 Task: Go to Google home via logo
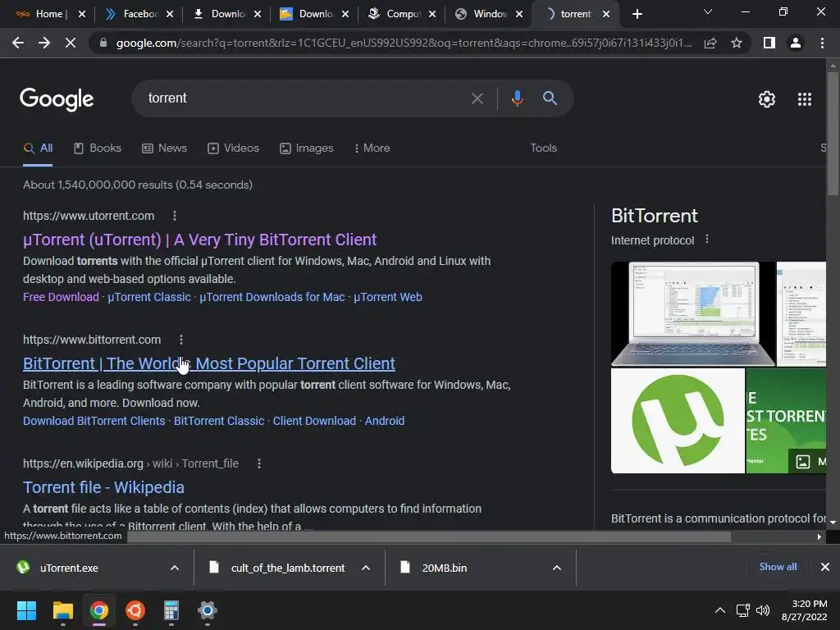click(x=57, y=99)
